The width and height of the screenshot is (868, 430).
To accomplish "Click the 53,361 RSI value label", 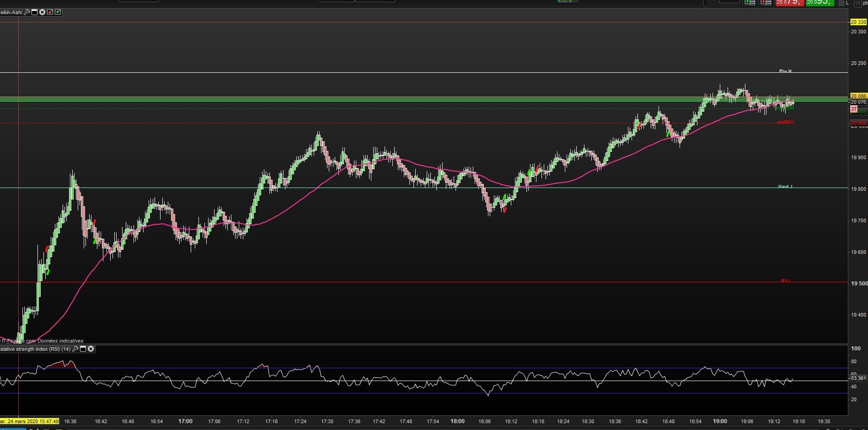I will click(x=858, y=378).
